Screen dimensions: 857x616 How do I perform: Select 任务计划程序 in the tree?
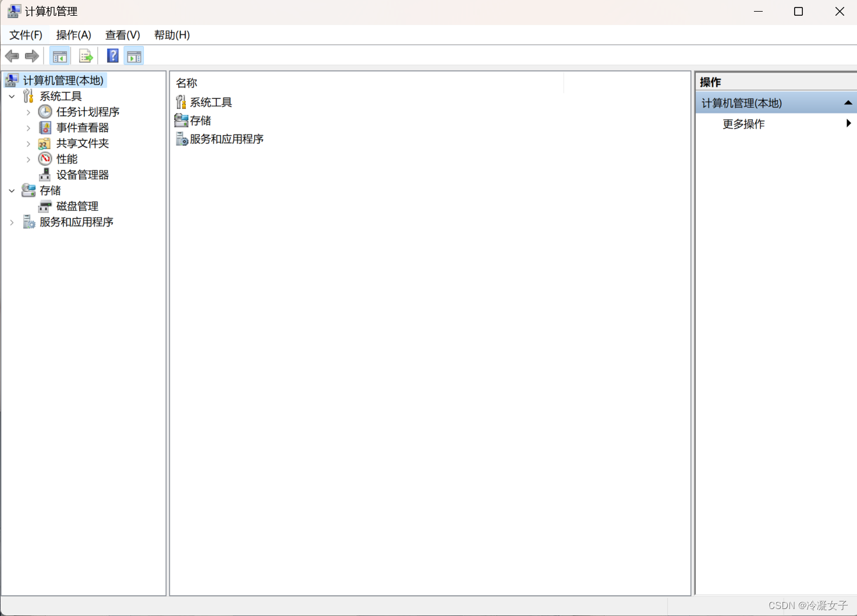pos(88,112)
